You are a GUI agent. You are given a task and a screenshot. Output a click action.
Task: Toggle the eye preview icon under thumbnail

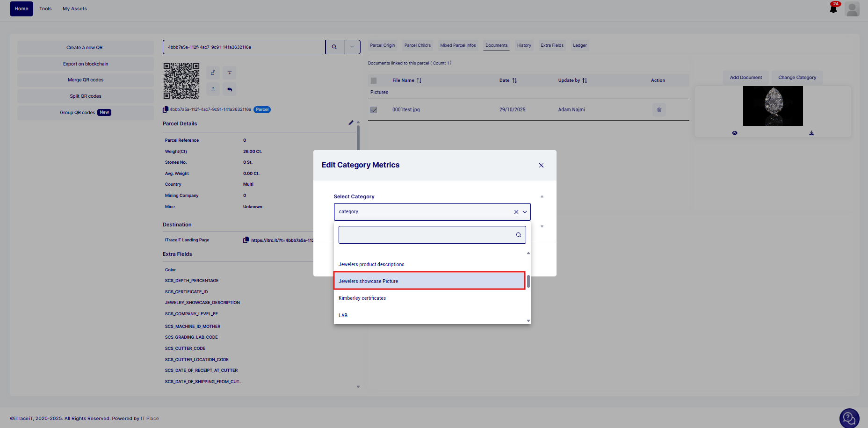(735, 133)
